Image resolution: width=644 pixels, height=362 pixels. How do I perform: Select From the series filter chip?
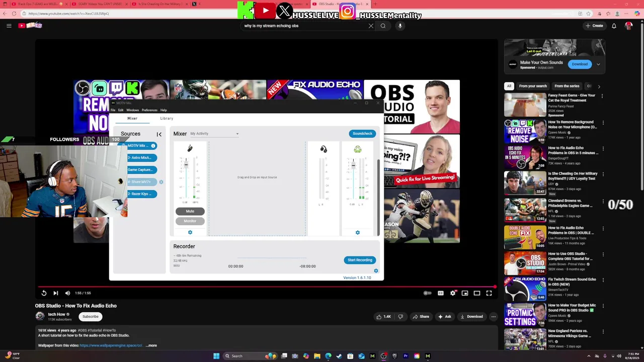tap(567, 86)
